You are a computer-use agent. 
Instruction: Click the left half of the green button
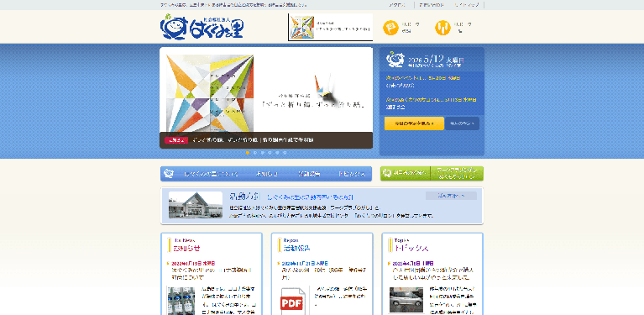coord(405,173)
